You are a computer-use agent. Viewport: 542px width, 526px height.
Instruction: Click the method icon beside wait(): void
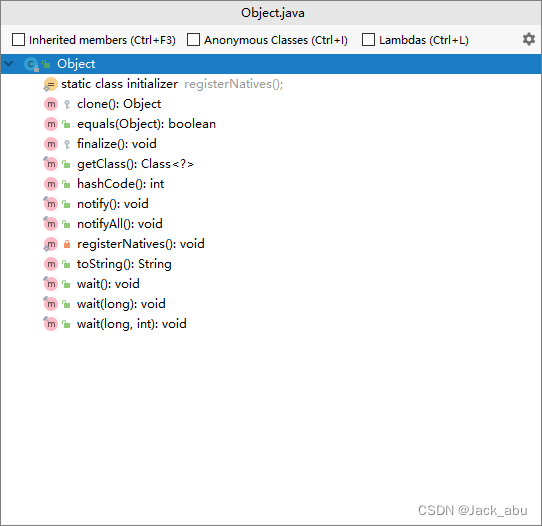(x=50, y=284)
